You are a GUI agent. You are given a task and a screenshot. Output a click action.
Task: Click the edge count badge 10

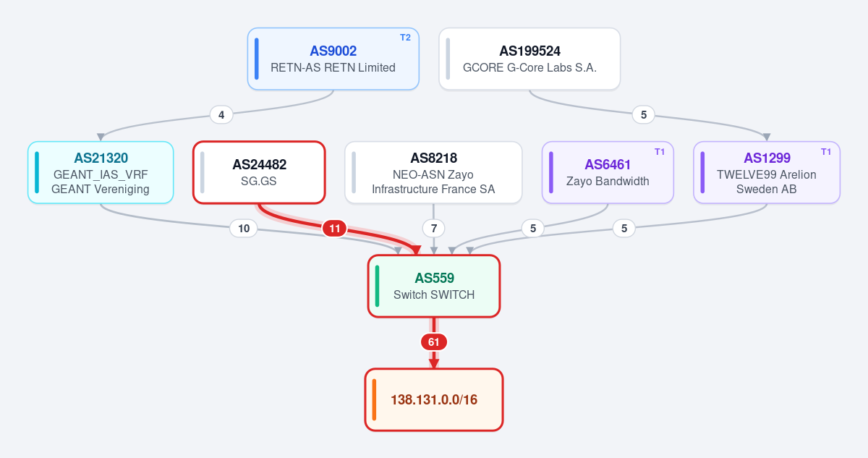tap(244, 229)
